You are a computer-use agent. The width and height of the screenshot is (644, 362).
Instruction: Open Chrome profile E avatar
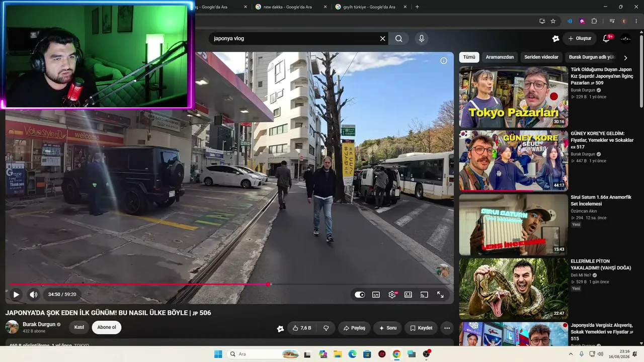[624, 21]
